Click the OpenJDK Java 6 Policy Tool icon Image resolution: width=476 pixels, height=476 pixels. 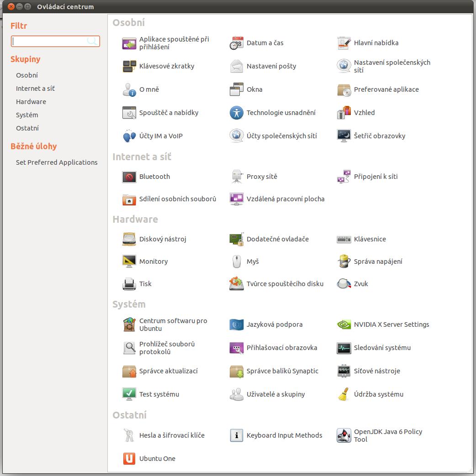[x=344, y=435]
